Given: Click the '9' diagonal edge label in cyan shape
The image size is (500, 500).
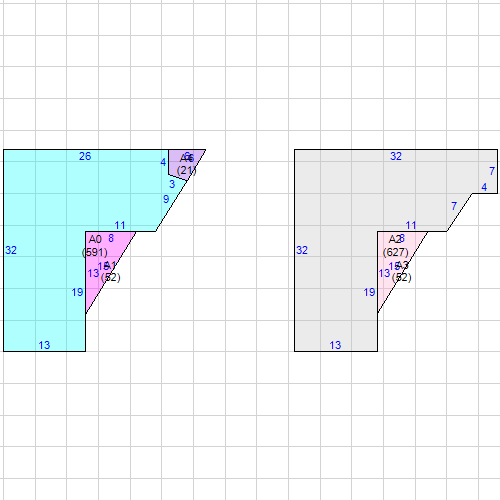Looking at the screenshot, I should click(x=166, y=199).
